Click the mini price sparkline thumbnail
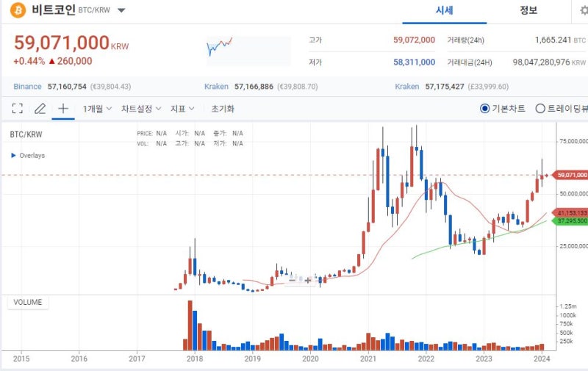The image size is (588, 371). click(248, 51)
